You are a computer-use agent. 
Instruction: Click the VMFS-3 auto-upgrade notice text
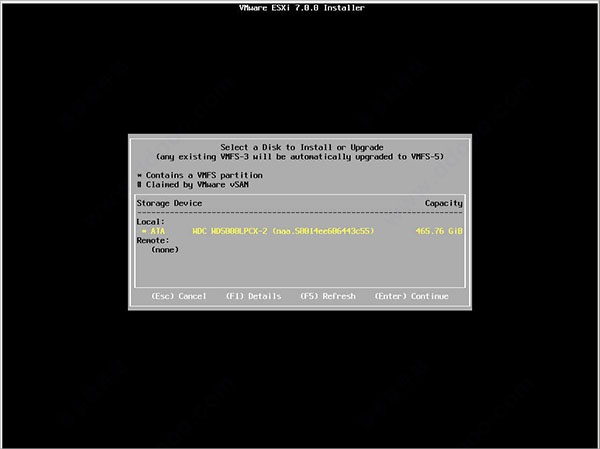click(300, 157)
